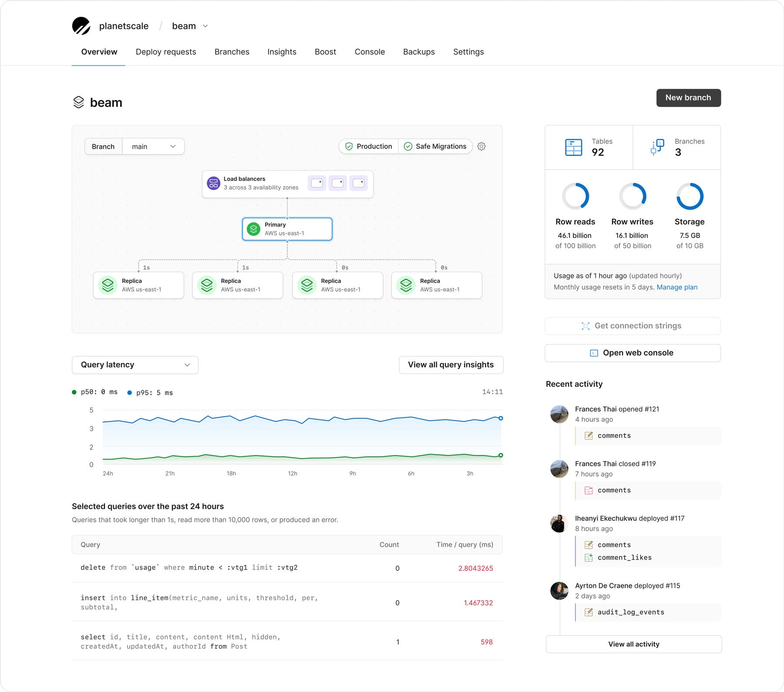Click the PlanetScale logo icon
Viewport: 784px width, 692px height.
(81, 26)
